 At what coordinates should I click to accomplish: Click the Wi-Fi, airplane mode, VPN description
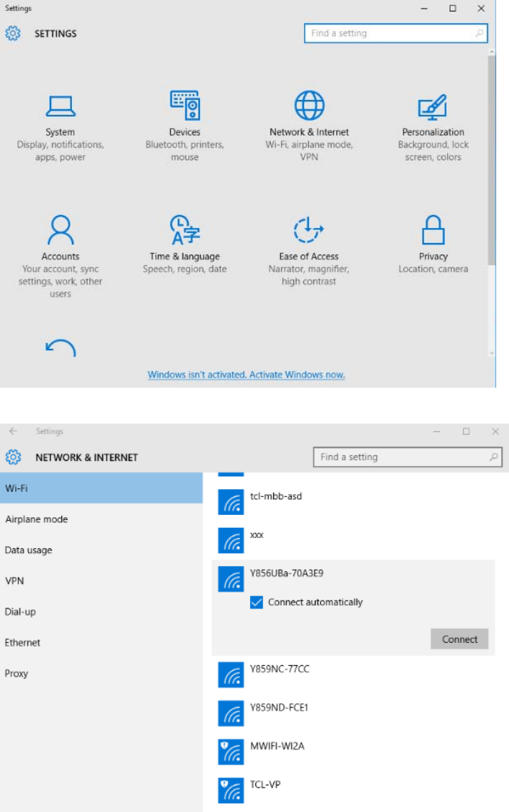click(x=309, y=151)
